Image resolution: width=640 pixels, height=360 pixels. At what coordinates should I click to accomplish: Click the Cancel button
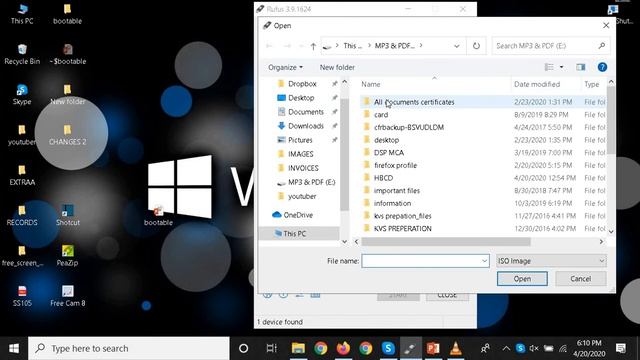[580, 279]
